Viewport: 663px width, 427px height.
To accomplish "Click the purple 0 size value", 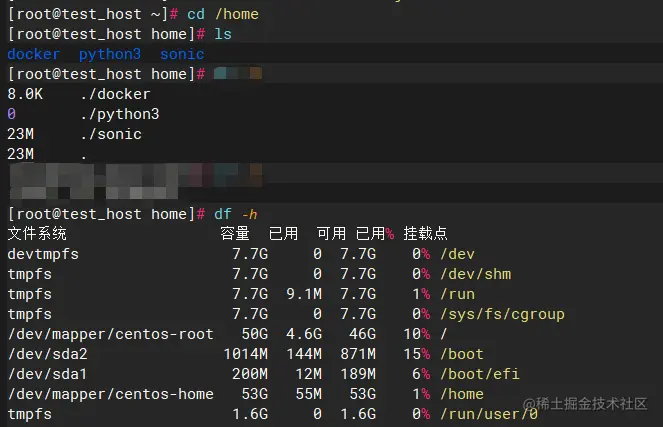I will tap(11, 114).
